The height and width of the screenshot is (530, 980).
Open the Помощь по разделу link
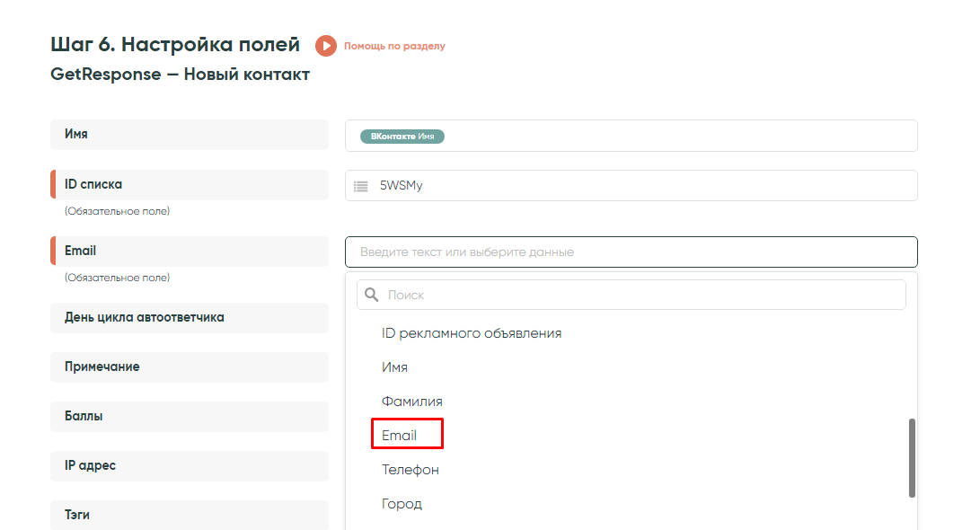(394, 46)
